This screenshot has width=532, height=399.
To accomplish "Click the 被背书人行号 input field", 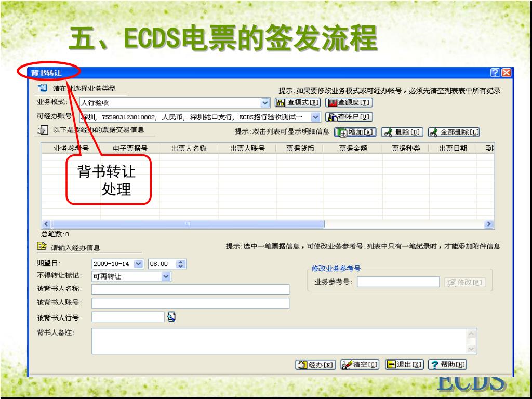I will [128, 317].
